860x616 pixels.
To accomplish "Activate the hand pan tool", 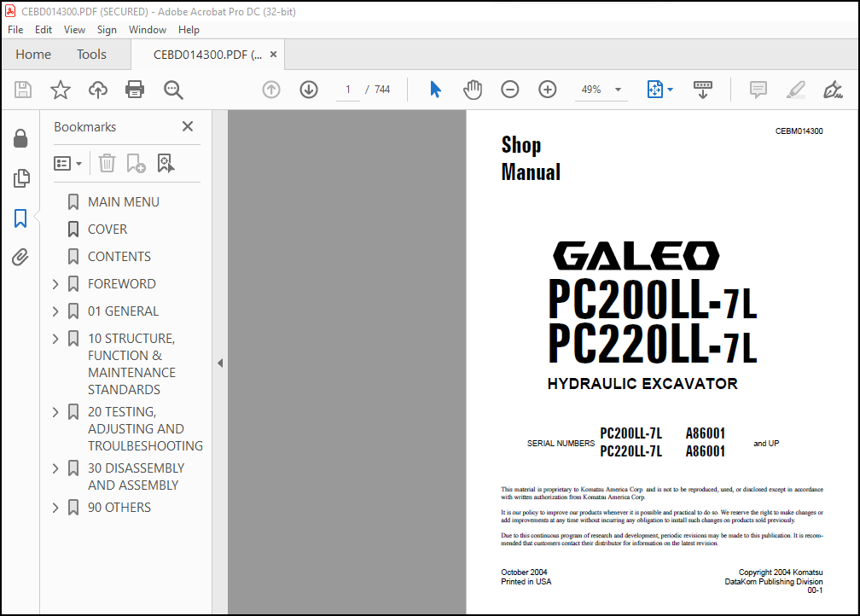I will pos(473,90).
